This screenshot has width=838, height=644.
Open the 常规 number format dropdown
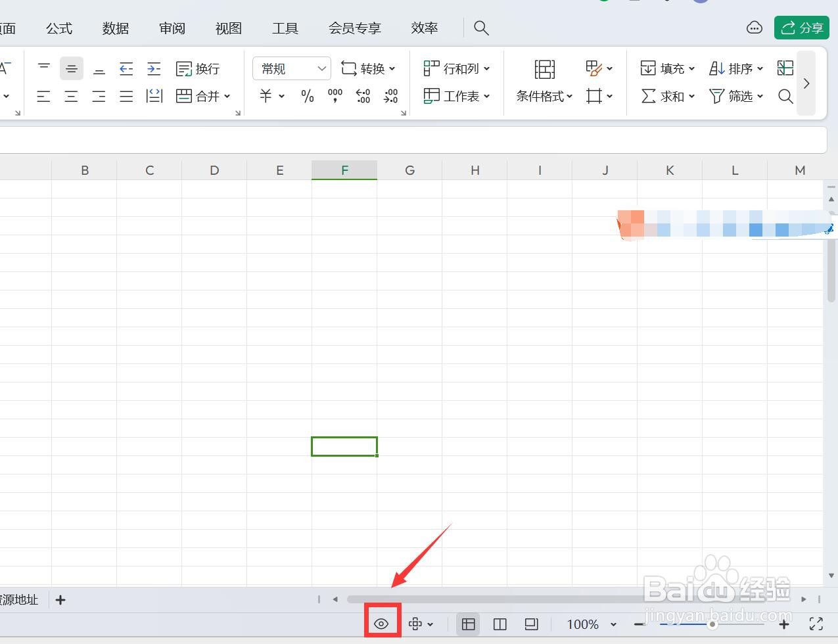pos(291,68)
